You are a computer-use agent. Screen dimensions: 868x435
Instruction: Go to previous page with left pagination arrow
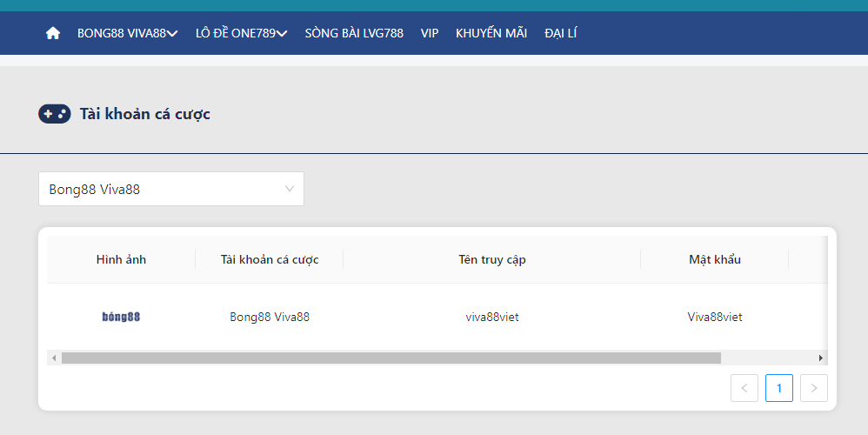pos(744,388)
